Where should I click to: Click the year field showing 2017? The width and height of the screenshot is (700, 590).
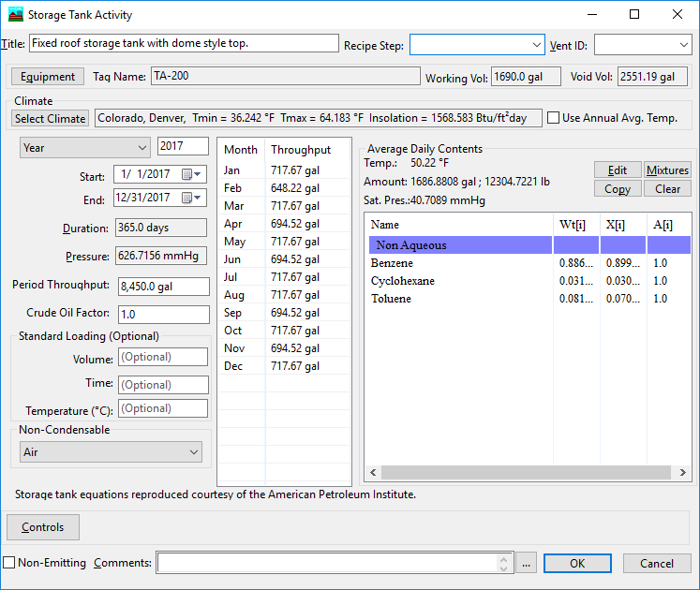point(183,146)
